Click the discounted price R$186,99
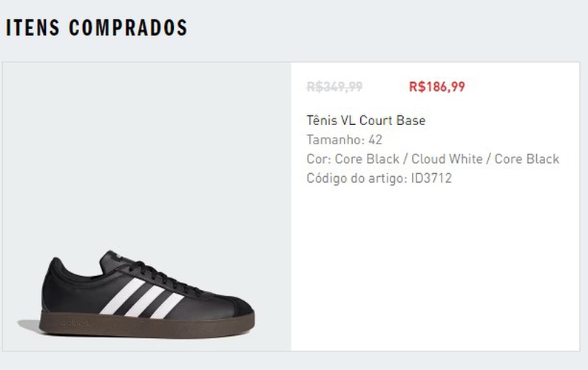This screenshot has height=370, width=588. (437, 87)
